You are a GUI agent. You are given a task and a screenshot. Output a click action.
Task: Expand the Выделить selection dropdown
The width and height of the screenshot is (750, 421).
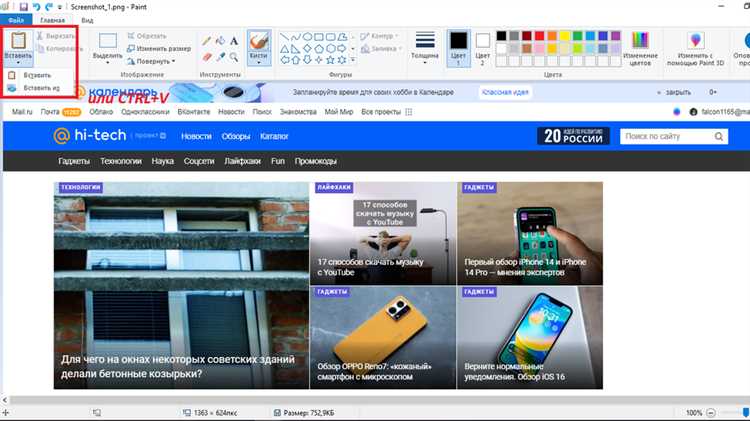(x=108, y=49)
